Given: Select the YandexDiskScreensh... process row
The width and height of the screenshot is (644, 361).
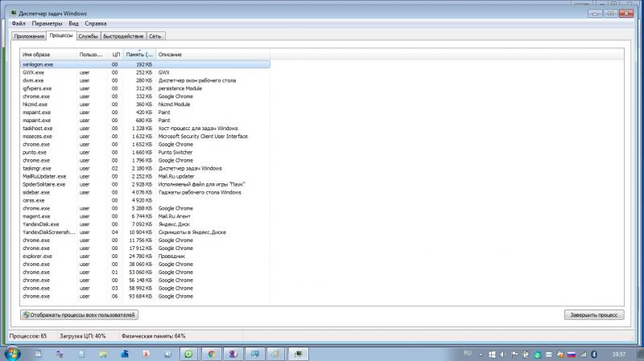Looking at the screenshot, I should click(145, 232).
